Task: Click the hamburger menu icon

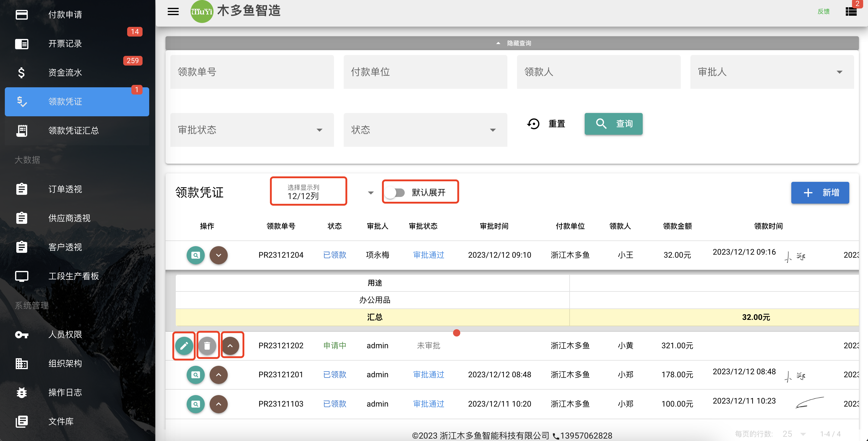Action: tap(173, 11)
